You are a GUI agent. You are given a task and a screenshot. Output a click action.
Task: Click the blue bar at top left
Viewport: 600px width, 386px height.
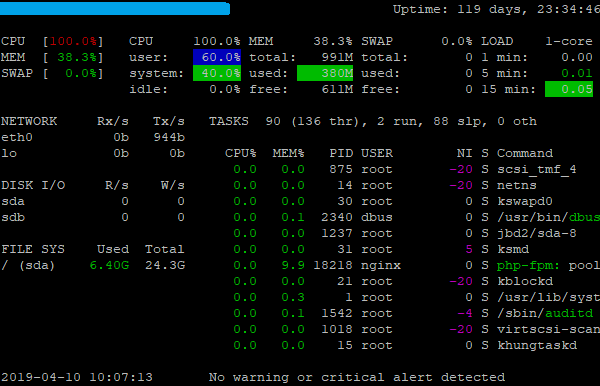[115, 8]
